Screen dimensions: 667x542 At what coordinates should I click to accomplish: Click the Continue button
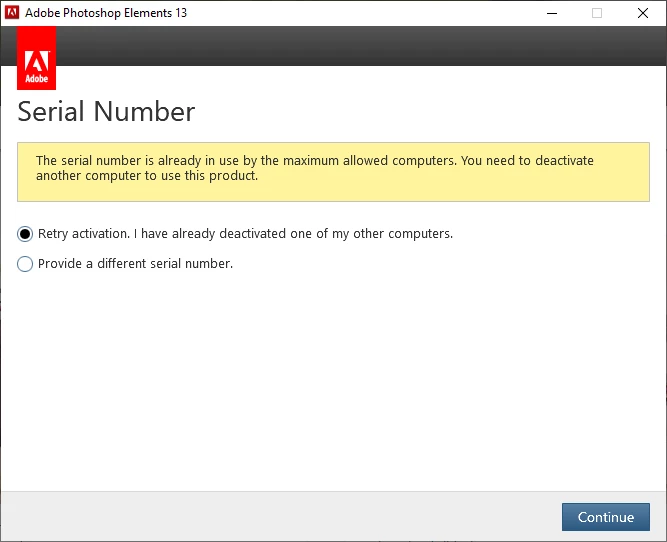click(605, 517)
